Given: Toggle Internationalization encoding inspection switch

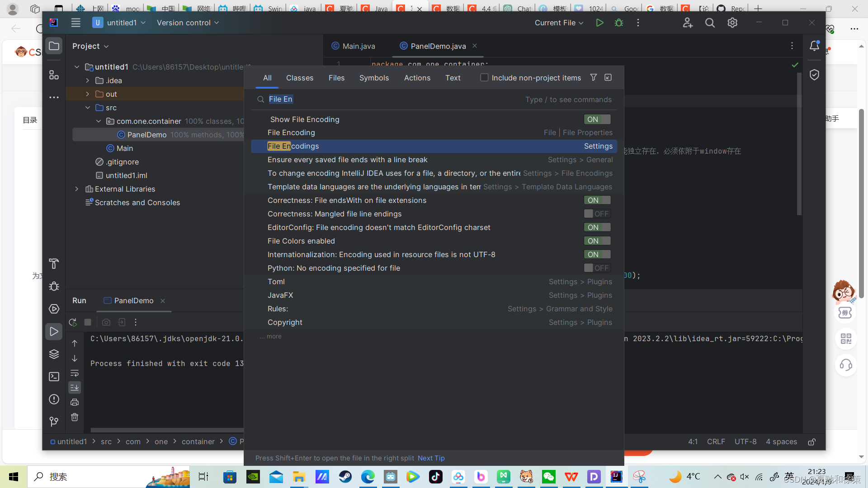Looking at the screenshot, I should pyautogui.click(x=597, y=254).
